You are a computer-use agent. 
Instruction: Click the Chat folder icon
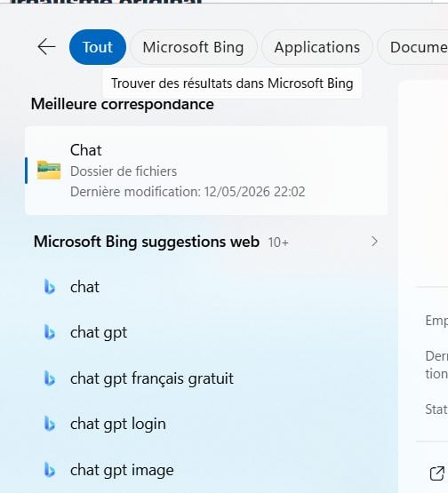49,170
